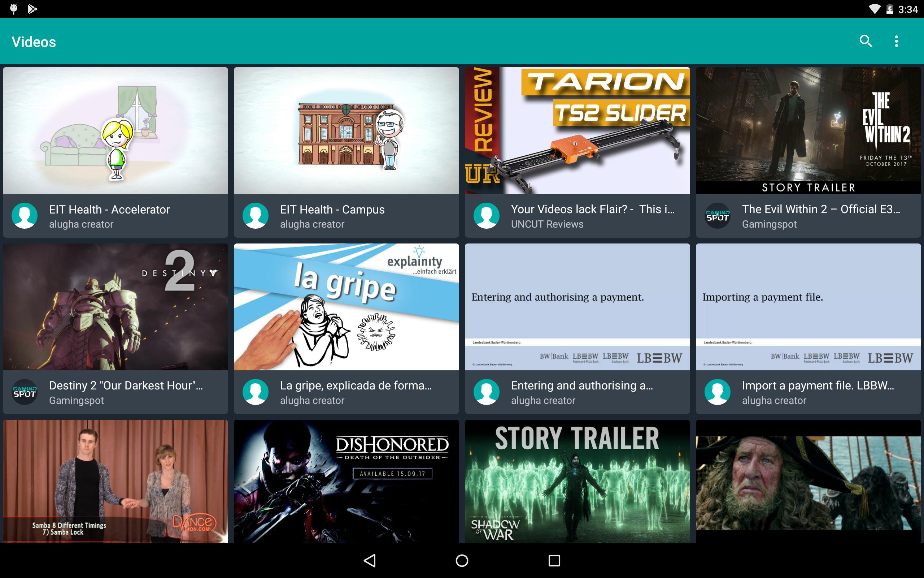Open the Tarion TS2 Slider review thumbnail
The image size is (924, 578).
pos(577,131)
